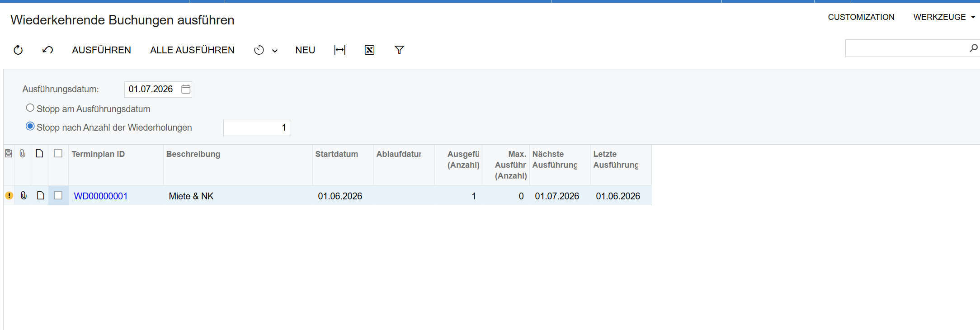Click the attachment header paperclip icon
Screen dimensions: 980x330
[x=23, y=154]
